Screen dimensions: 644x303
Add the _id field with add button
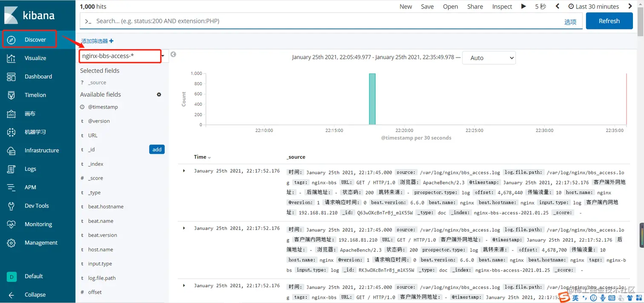point(157,150)
